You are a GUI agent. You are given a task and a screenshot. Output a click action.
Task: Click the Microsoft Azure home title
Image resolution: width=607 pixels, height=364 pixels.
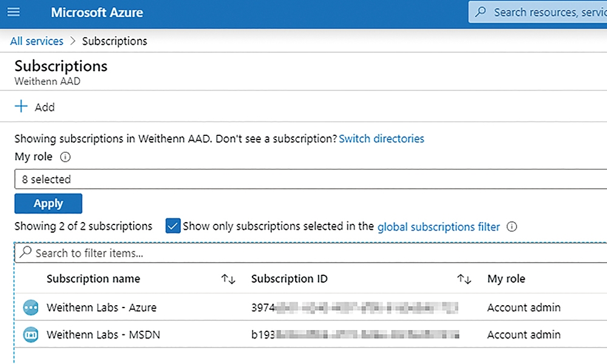pos(97,12)
